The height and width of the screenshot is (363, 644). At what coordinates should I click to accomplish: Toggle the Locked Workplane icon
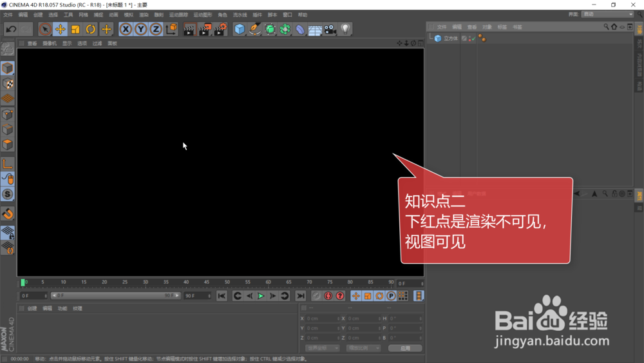coord(7,233)
